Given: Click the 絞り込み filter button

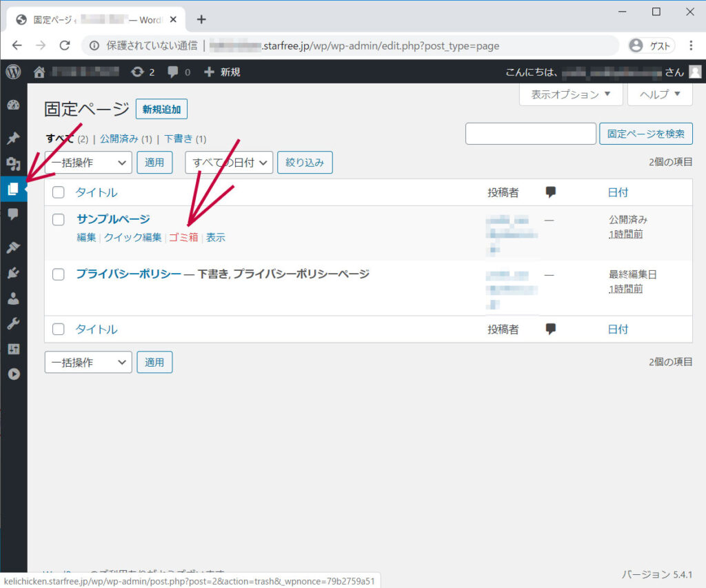Looking at the screenshot, I should click(305, 163).
